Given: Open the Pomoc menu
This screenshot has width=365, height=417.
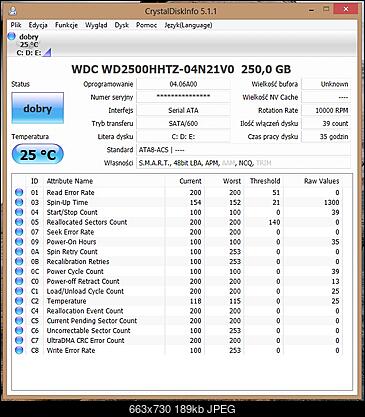Looking at the screenshot, I should click(146, 25).
